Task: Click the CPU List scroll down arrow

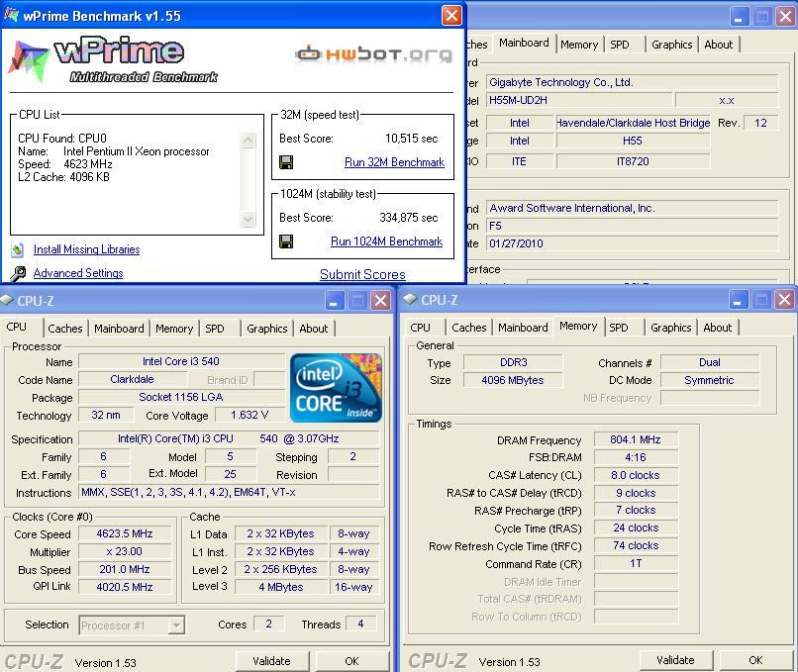Action: click(248, 220)
